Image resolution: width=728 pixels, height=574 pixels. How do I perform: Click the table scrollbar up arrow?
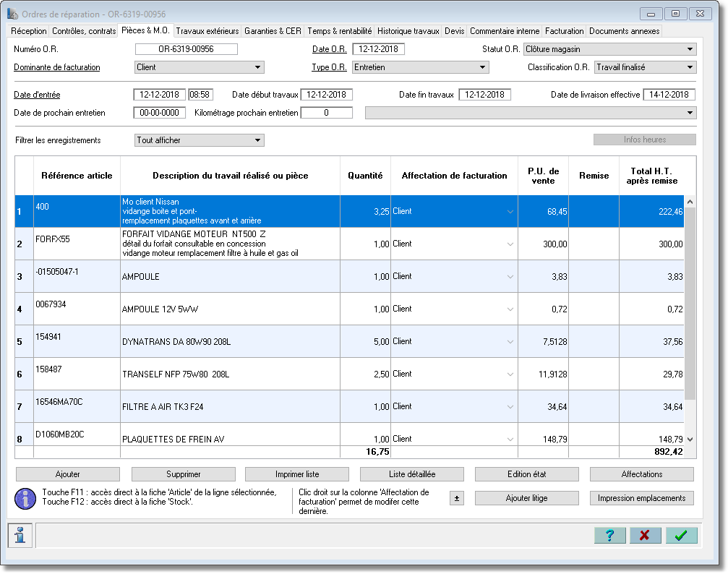pyautogui.click(x=690, y=202)
